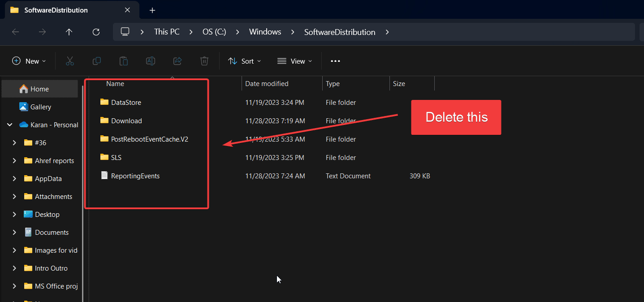Collapse the Karan - Personal tree node
Viewport: 644px width, 302px height.
coord(9,125)
